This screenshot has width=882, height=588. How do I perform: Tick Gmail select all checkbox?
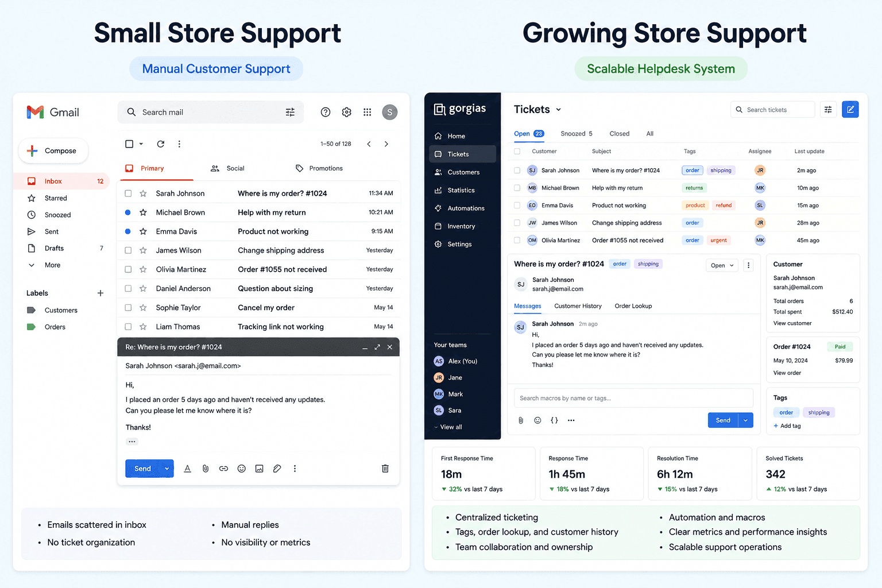[x=129, y=144]
